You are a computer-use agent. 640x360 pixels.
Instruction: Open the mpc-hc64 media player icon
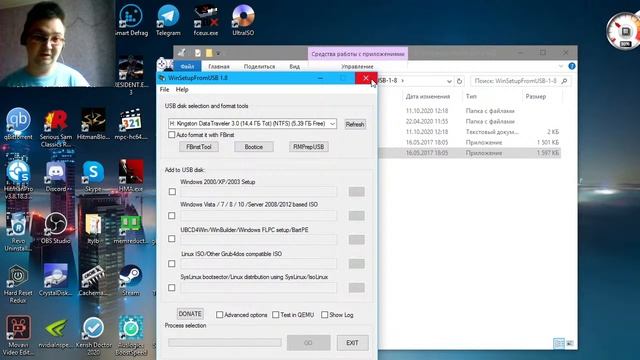point(131,124)
